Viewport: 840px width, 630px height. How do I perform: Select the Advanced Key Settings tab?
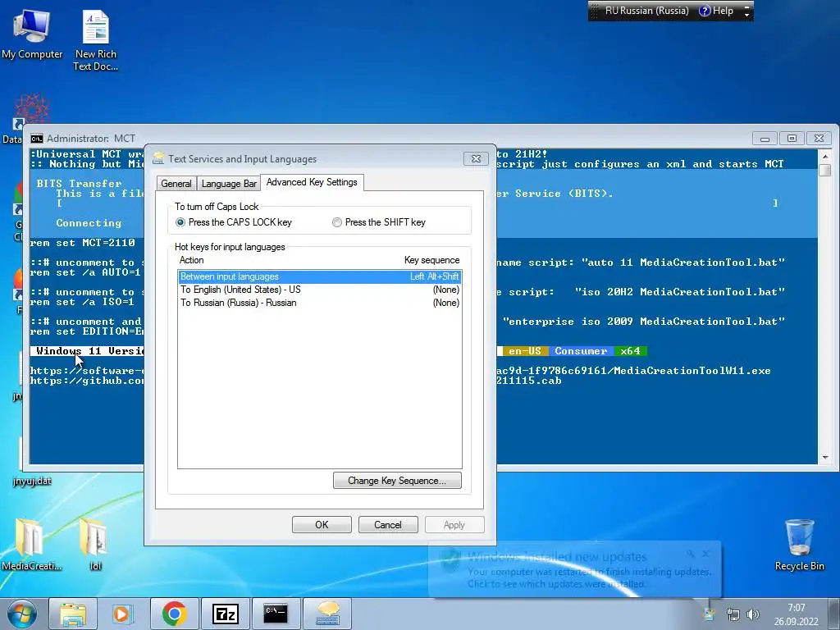(312, 182)
